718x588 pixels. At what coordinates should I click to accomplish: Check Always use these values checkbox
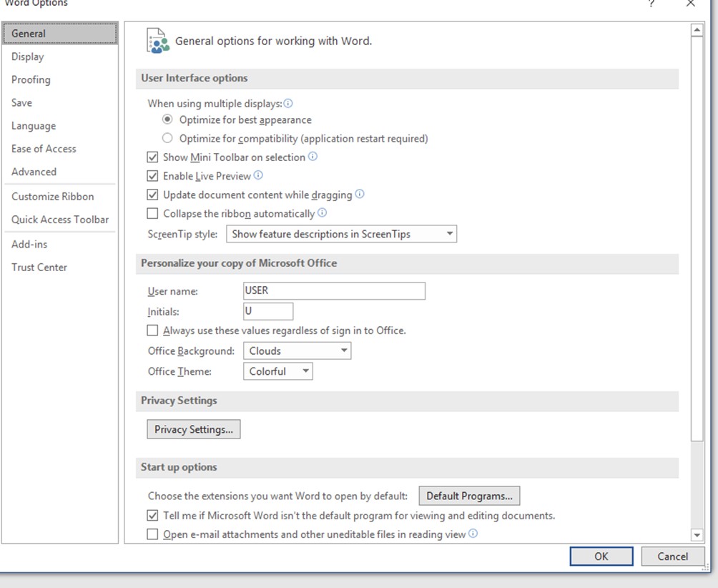(x=152, y=330)
